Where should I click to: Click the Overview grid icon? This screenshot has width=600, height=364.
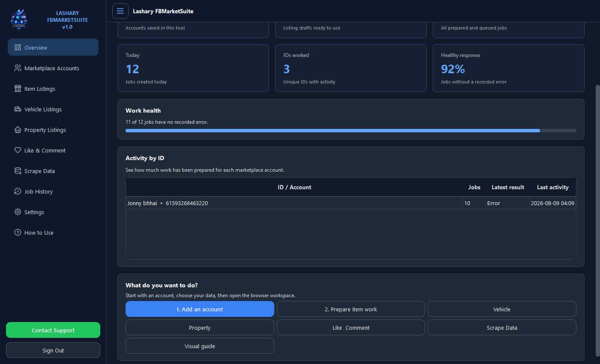click(18, 48)
